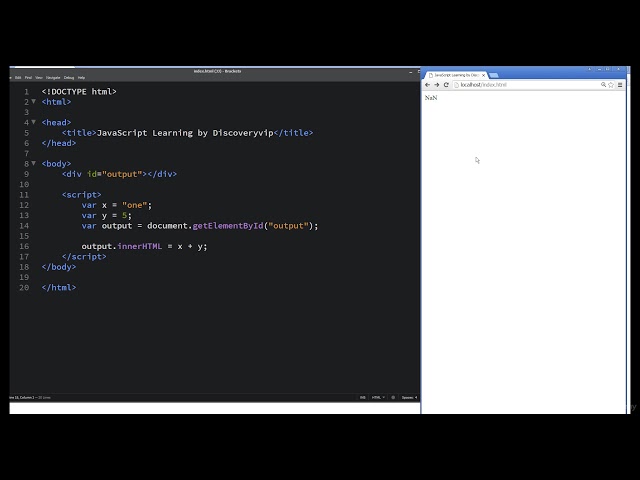Open the zoom magnifier icon in address bar
Screen dimensions: 640x480
[603, 85]
